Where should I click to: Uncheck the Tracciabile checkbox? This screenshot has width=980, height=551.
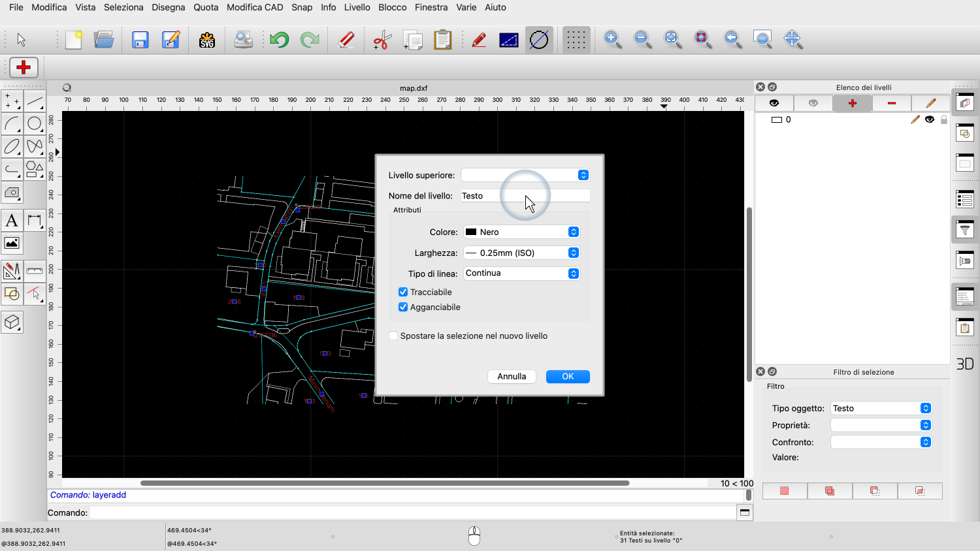click(x=403, y=292)
